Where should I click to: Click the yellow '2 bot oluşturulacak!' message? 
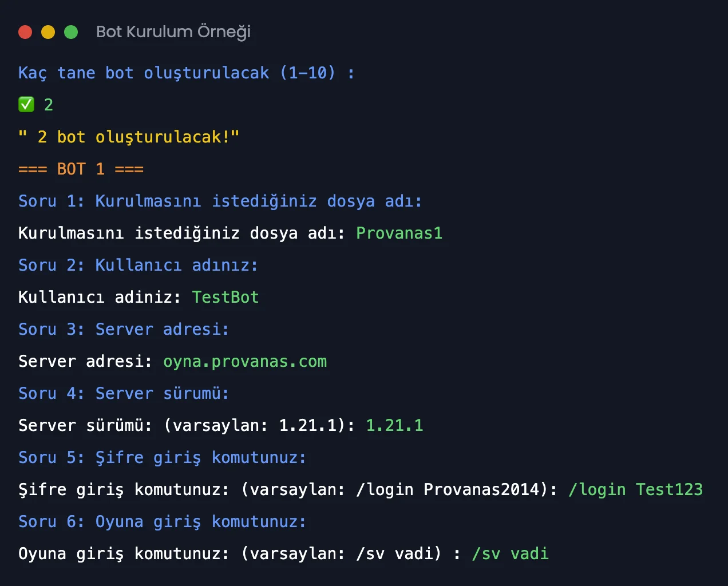pos(129,137)
